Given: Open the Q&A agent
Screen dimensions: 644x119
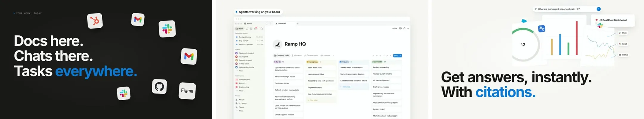Looking at the screenshot, I should pyautogui.click(x=241, y=57).
